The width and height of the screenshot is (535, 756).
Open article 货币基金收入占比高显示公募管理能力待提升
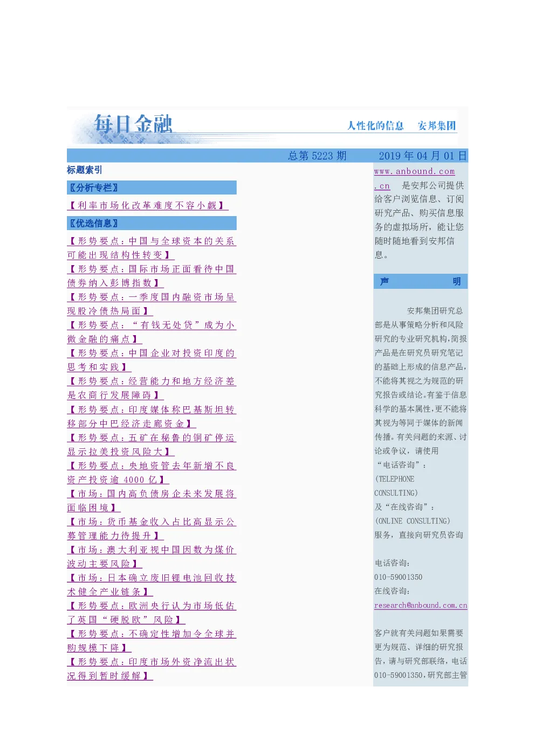152,529
